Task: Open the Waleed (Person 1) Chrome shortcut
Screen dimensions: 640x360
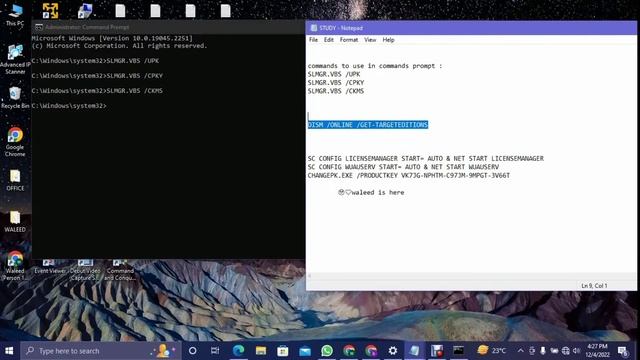Action: pyautogui.click(x=15, y=266)
